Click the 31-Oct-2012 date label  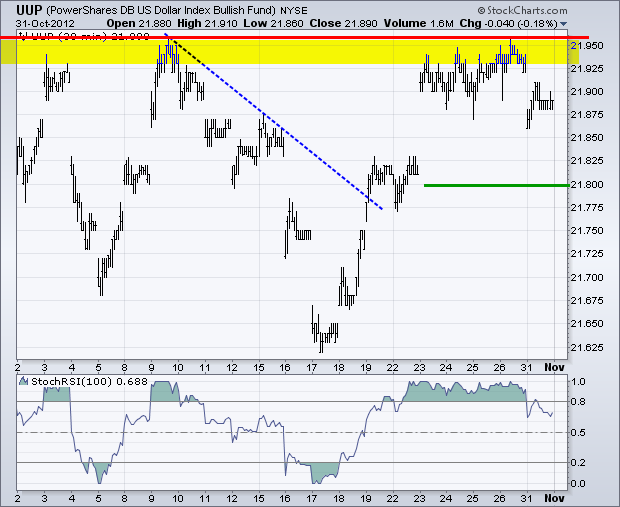(45, 23)
